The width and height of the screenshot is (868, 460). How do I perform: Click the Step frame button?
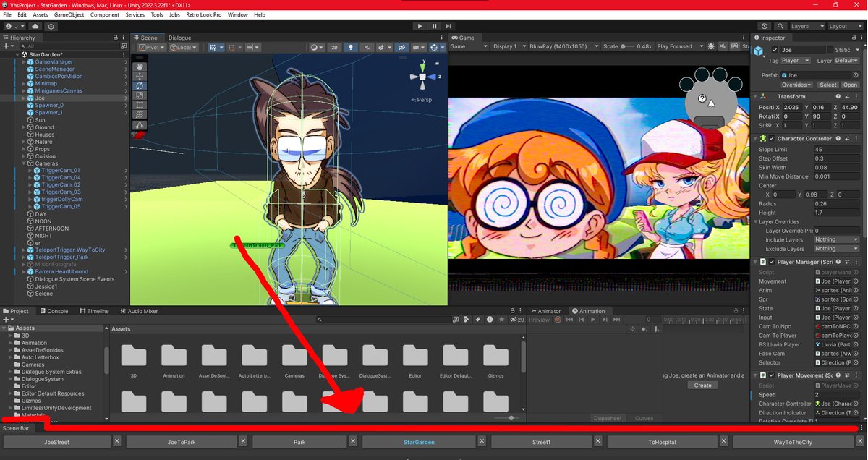(x=450, y=26)
